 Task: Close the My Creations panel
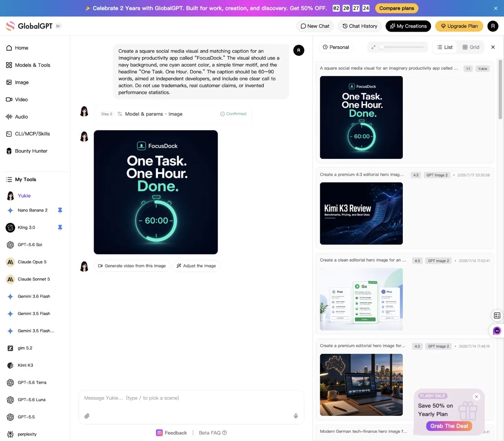tap(493, 47)
